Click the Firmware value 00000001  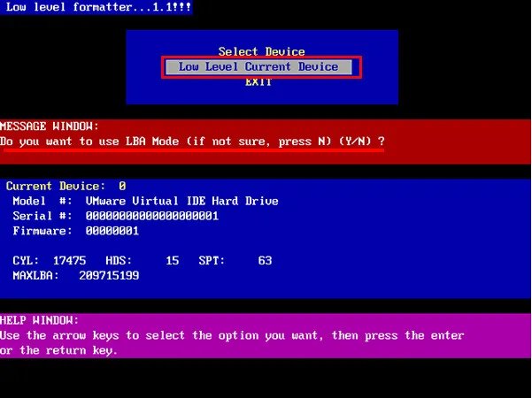(x=112, y=231)
